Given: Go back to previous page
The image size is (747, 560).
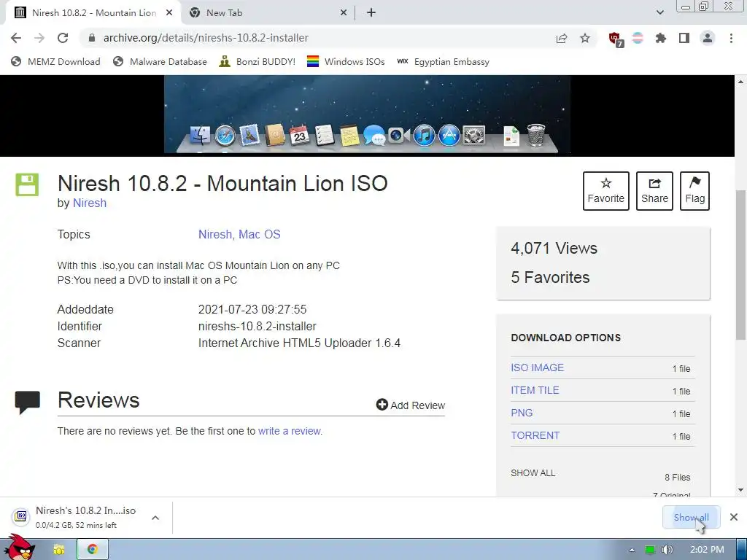Looking at the screenshot, I should [16, 38].
